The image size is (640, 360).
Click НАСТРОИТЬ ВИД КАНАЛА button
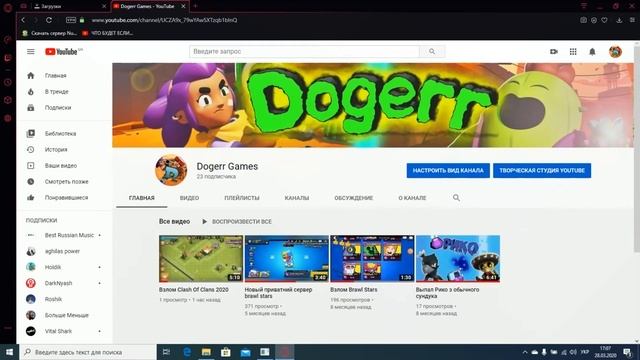[x=448, y=170]
